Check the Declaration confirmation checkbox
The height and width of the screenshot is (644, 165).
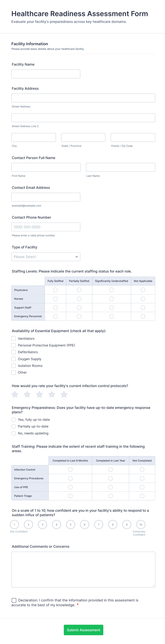[14, 600]
